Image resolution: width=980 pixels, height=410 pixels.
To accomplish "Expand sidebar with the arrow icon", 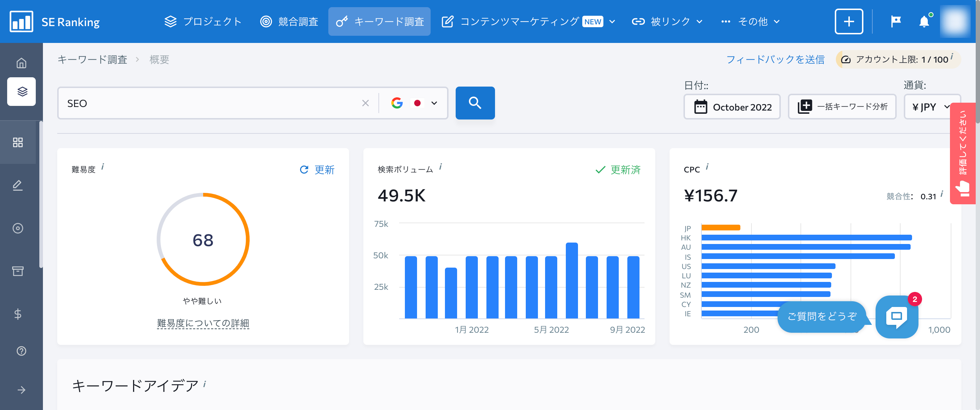I will coord(22,390).
